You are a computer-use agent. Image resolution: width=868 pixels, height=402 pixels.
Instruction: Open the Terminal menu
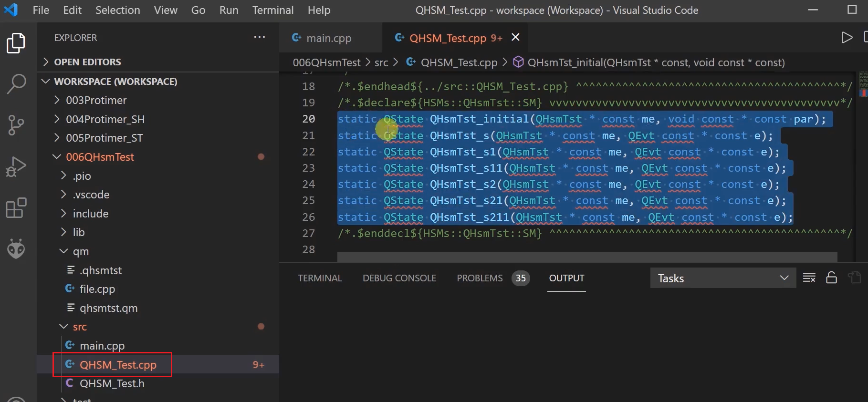tap(273, 10)
